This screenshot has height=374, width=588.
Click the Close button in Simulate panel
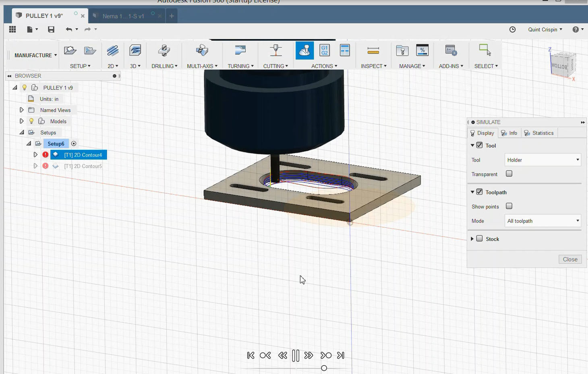coord(570,259)
